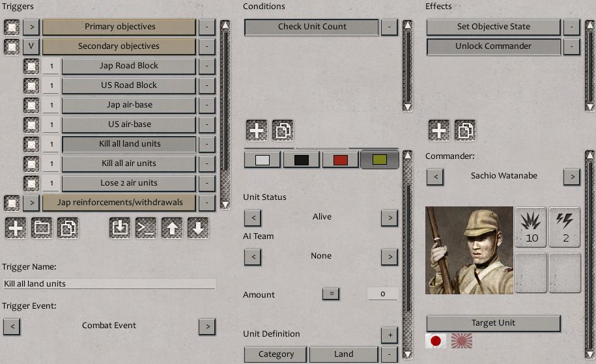Select US Road Block trigger
Viewport: 596px width, 364px height.
tap(129, 85)
